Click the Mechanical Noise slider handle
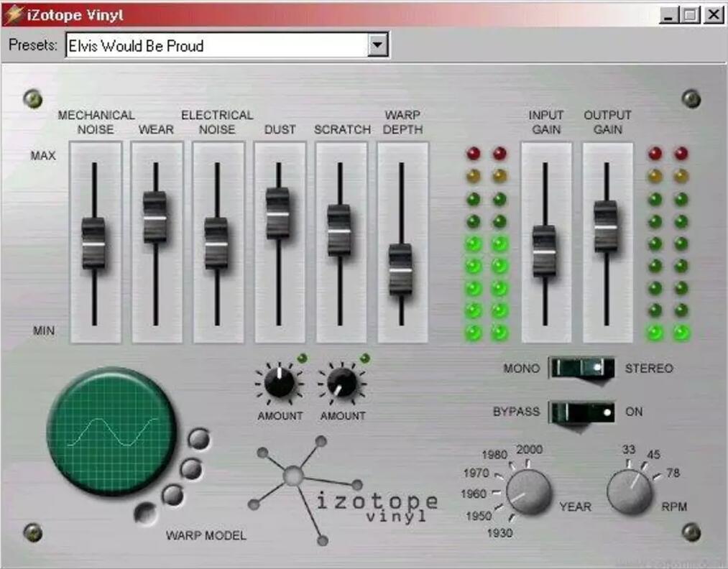 93,244
